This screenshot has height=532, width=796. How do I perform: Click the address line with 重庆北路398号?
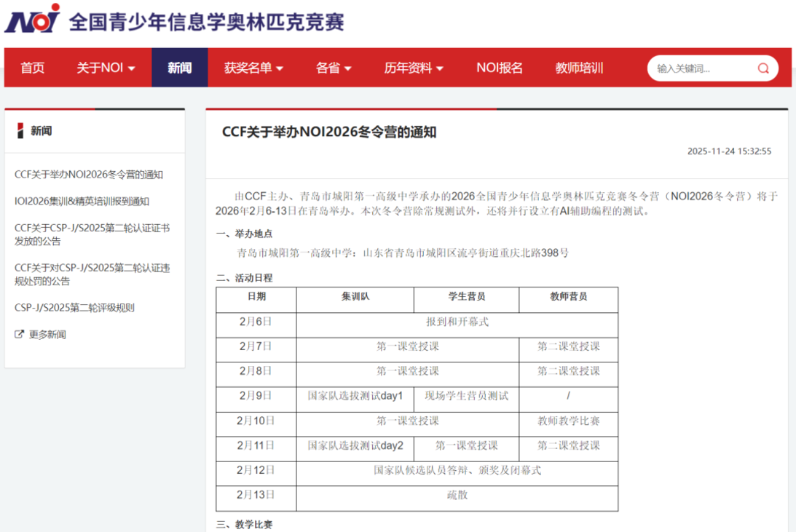pyautogui.click(x=403, y=253)
